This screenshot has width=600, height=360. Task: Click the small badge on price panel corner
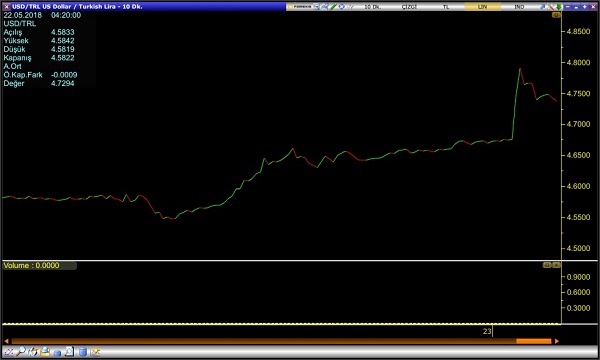click(556, 15)
